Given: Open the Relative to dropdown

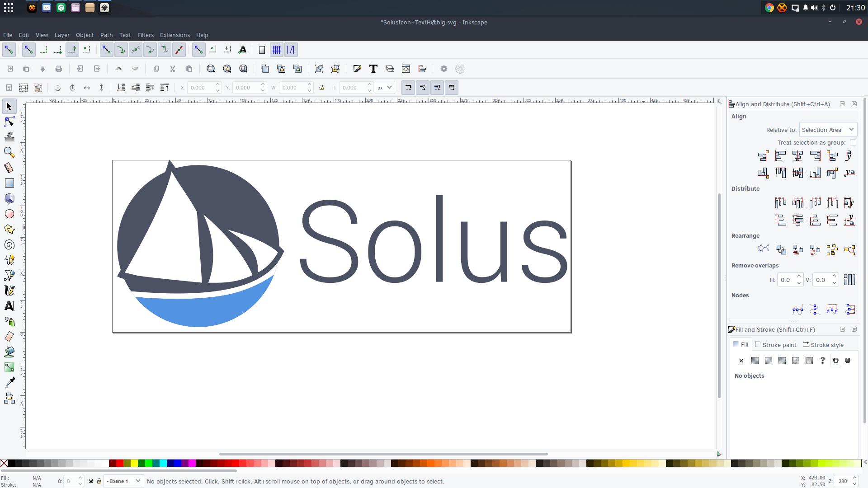Looking at the screenshot, I should coord(828,130).
